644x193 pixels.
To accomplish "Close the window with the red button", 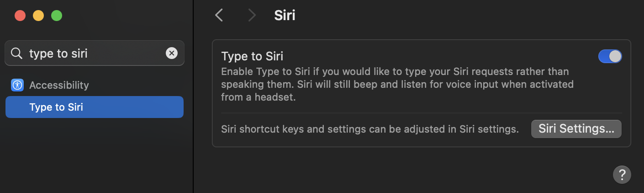I will tap(20, 16).
